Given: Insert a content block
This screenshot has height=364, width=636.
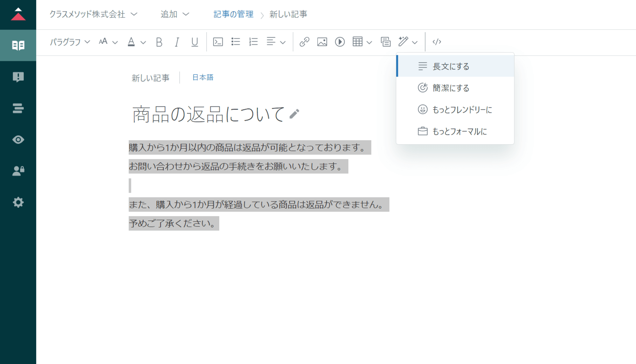Looking at the screenshot, I should 385,42.
